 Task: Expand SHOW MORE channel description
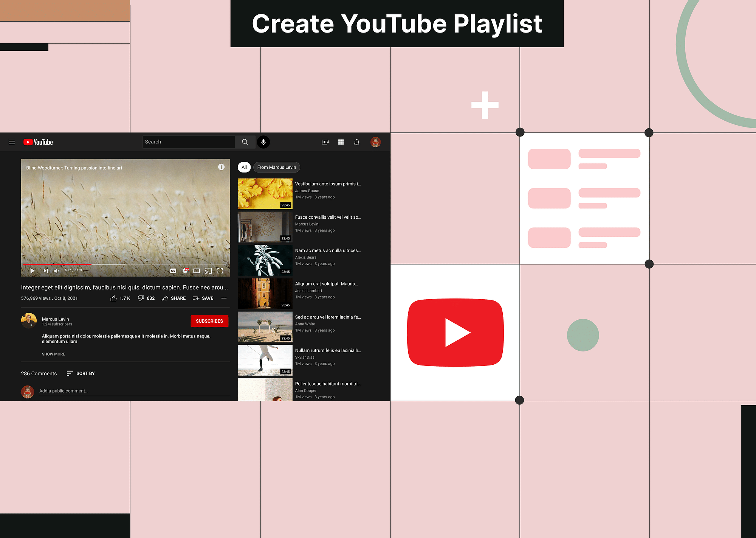pyautogui.click(x=54, y=353)
